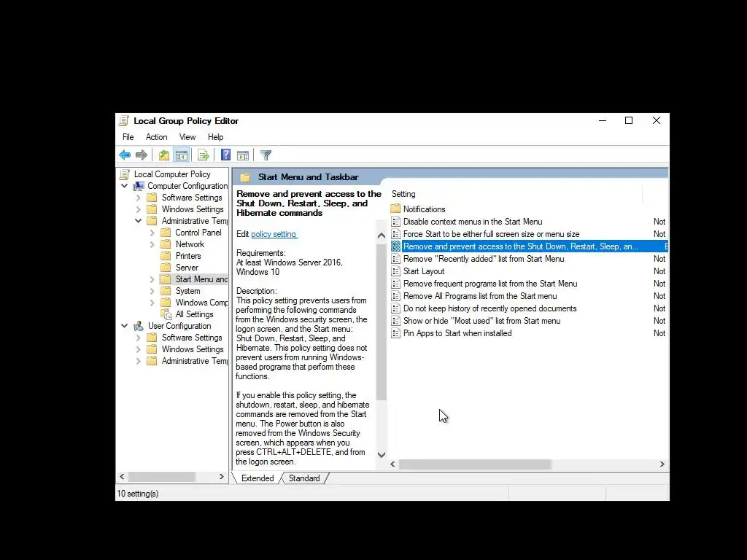Image resolution: width=747 pixels, height=560 pixels.
Task: Open the Help toolbar icon
Action: point(226,155)
